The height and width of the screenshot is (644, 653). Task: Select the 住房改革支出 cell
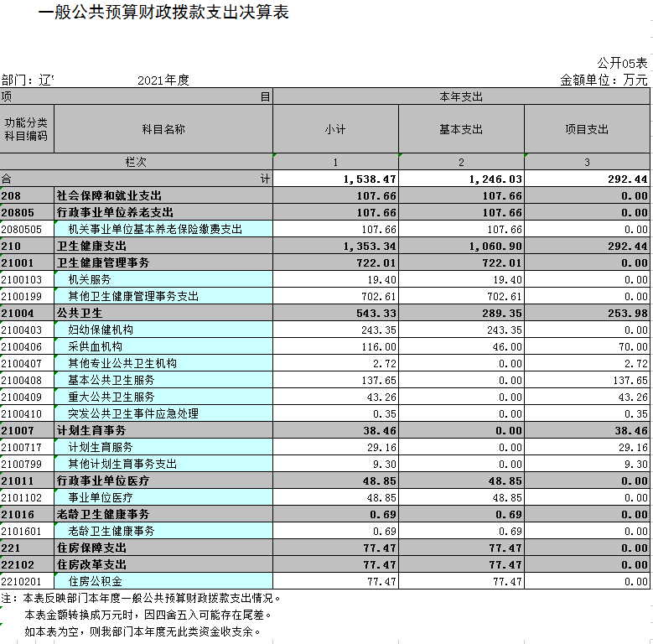tap(163, 564)
